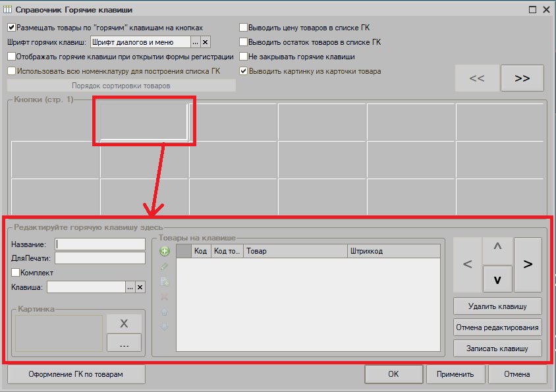
Task: Toggle the Комплект checkbox
Action: [x=15, y=273]
